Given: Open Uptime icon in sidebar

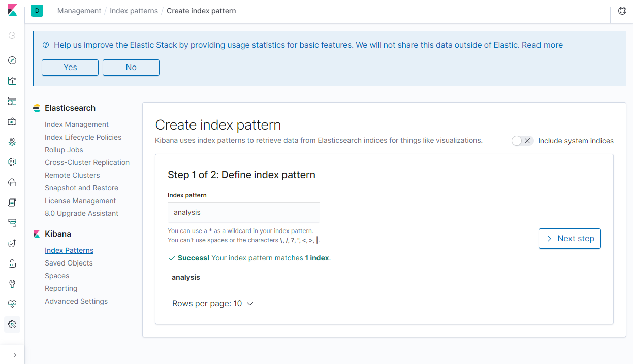Looking at the screenshot, I should tap(12, 243).
